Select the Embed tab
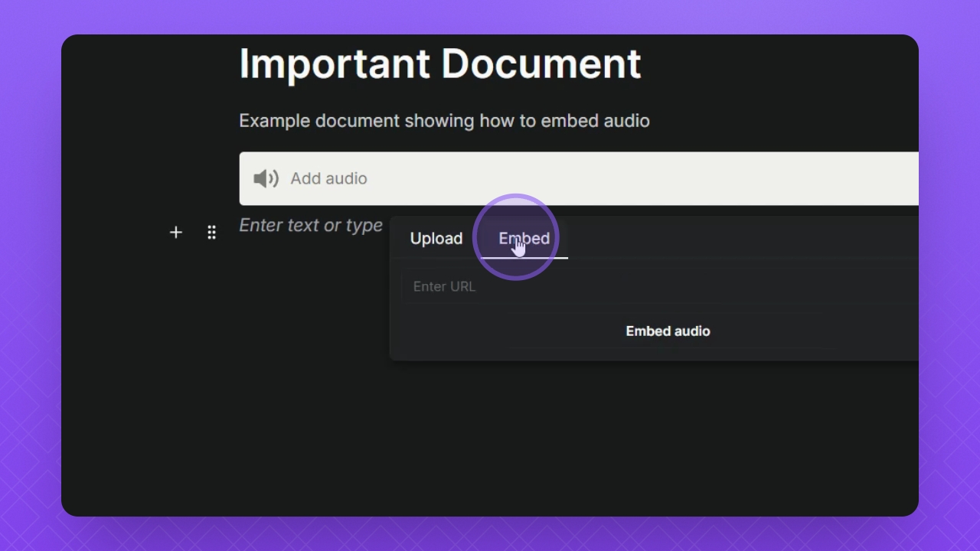 (524, 239)
